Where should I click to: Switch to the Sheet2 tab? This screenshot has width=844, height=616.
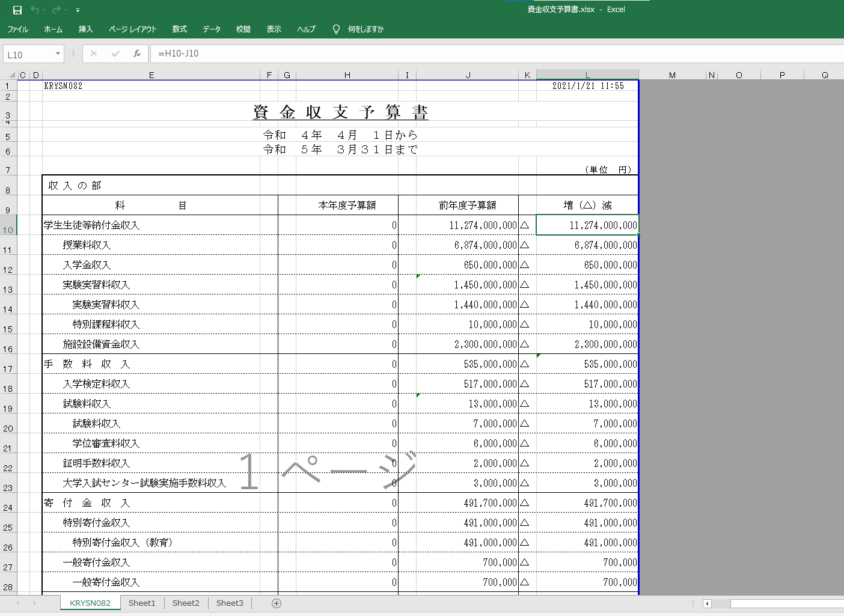(x=186, y=603)
